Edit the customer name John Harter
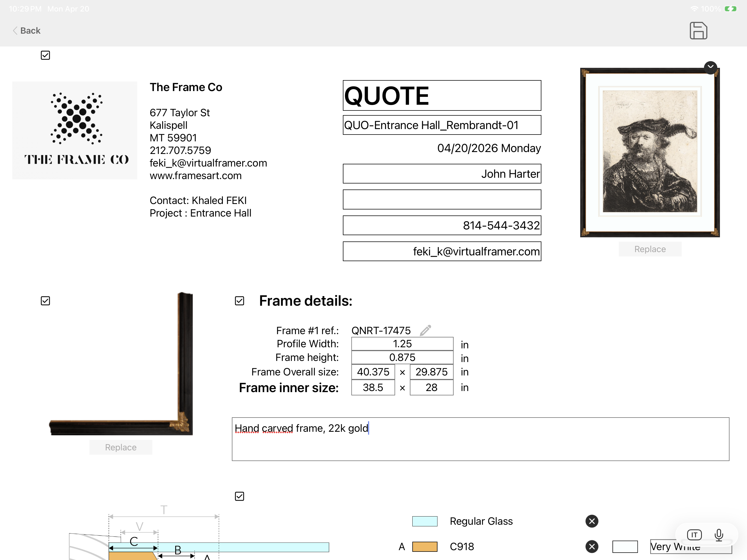 coord(442,174)
